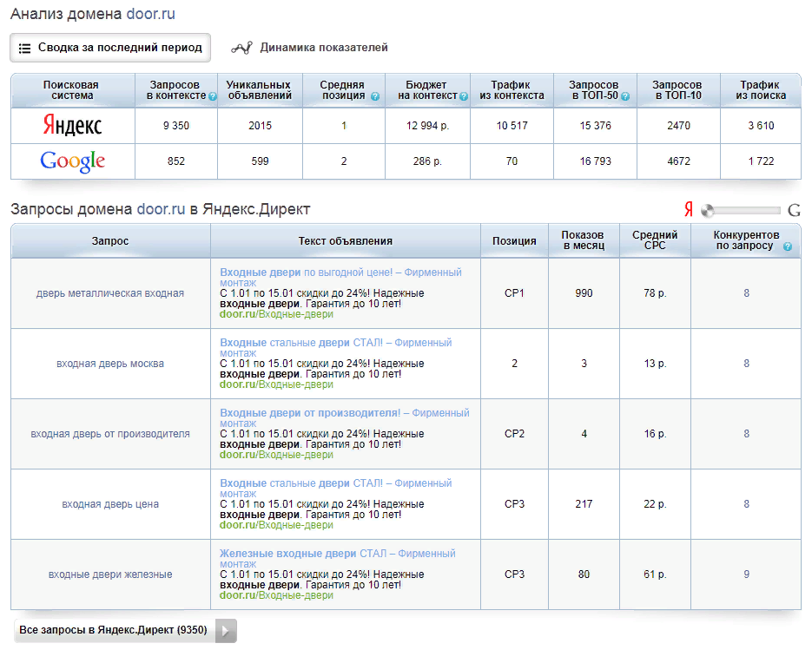
Task: Open query входная дверь от производителя
Action: coord(110,434)
